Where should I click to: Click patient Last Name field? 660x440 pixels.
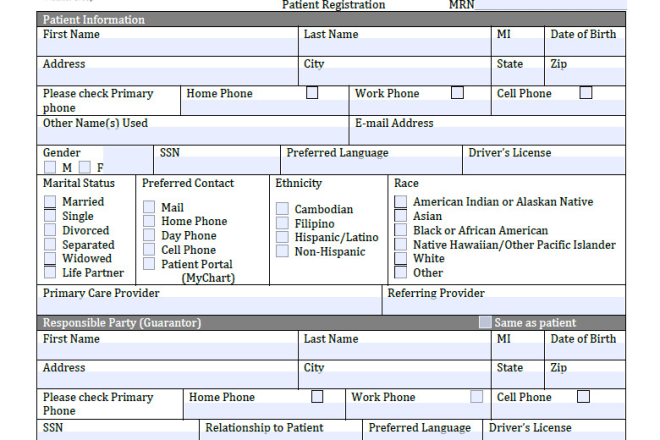pyautogui.click(x=395, y=47)
